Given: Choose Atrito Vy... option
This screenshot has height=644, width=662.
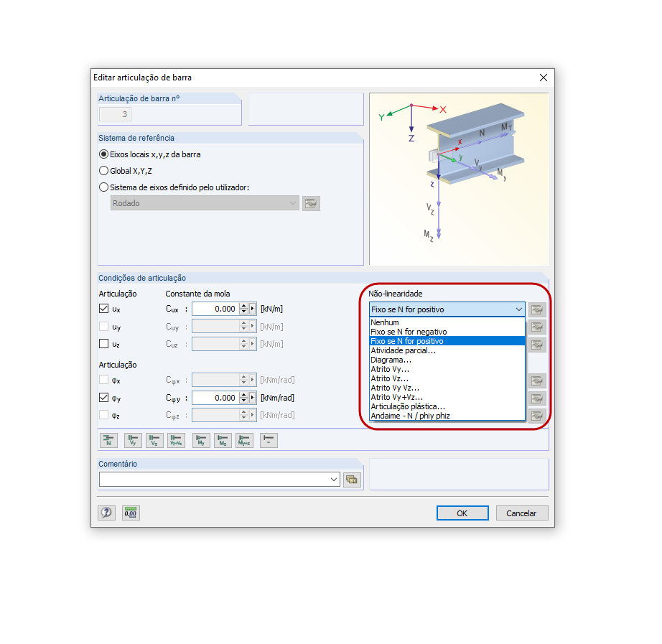Looking at the screenshot, I should click(x=447, y=369).
